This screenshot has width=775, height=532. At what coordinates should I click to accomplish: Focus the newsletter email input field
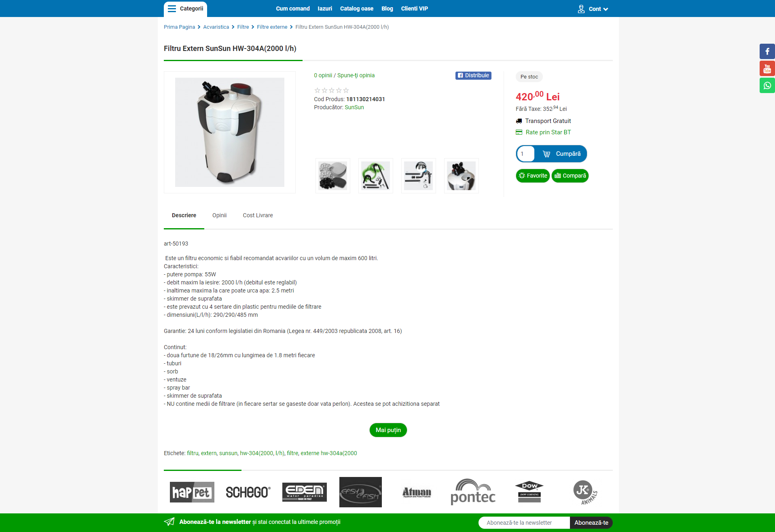pos(524,523)
